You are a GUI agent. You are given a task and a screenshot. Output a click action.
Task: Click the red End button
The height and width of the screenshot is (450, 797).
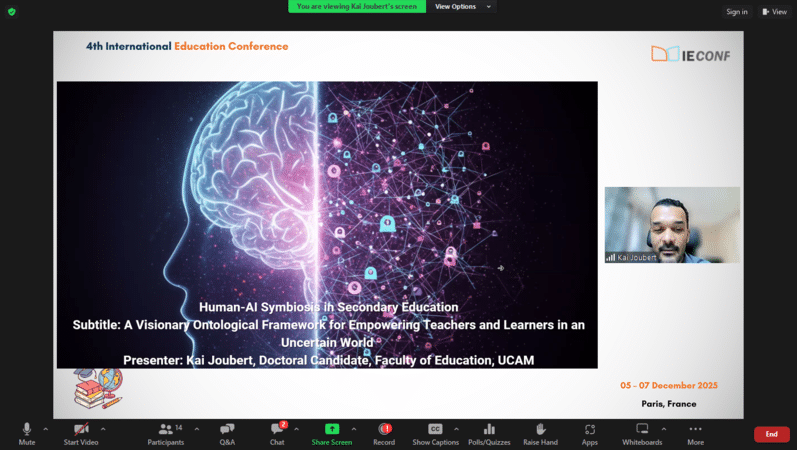pos(771,434)
